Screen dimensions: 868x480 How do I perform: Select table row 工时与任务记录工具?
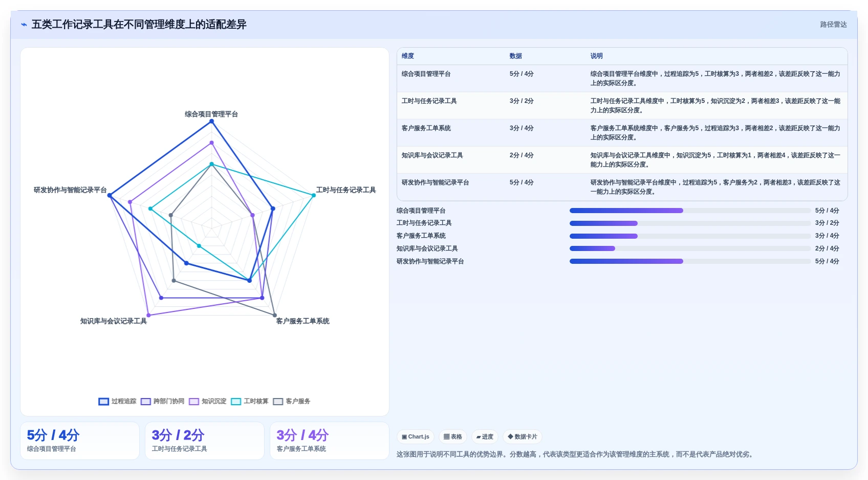point(622,106)
